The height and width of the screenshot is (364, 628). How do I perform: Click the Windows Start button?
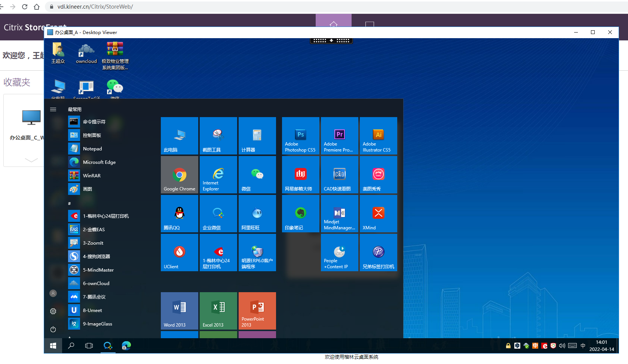[x=53, y=346]
